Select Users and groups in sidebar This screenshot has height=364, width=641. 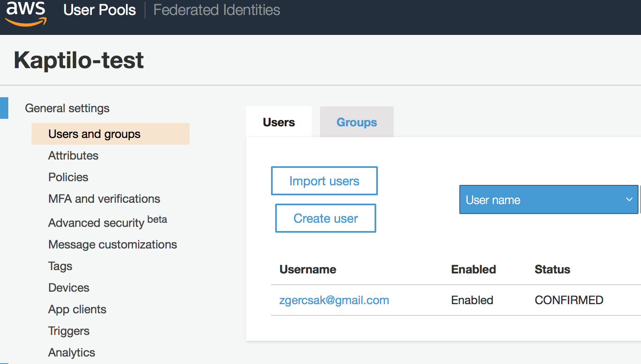[x=94, y=134]
